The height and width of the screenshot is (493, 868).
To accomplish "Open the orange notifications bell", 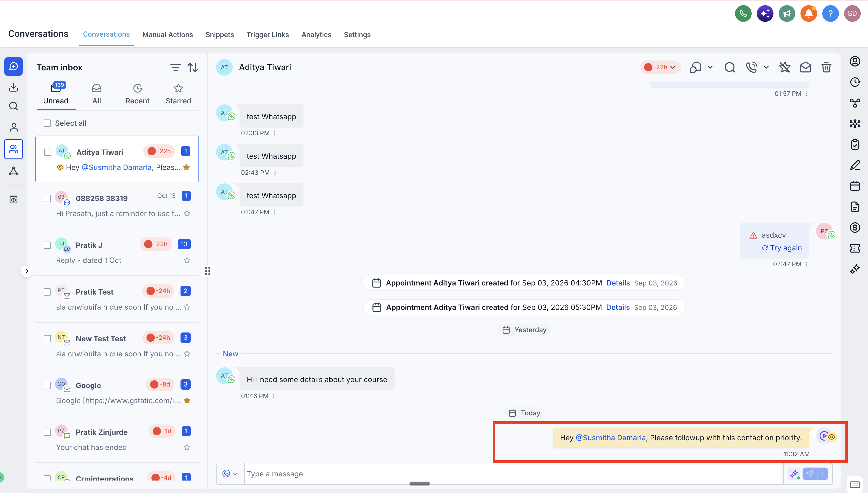I will coord(809,14).
